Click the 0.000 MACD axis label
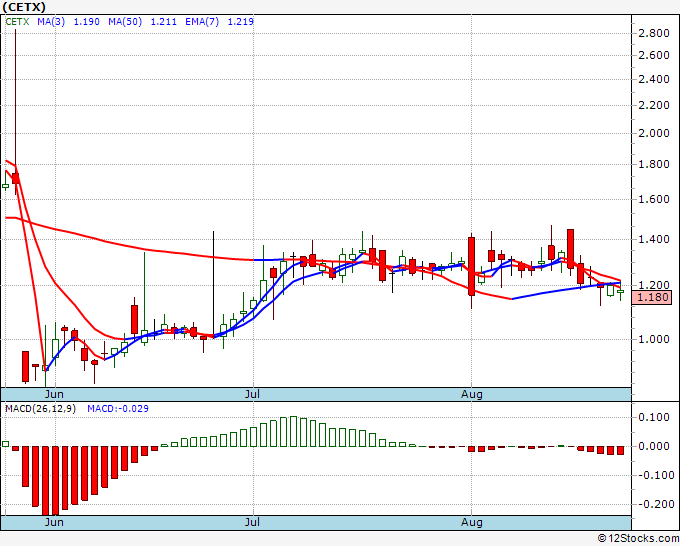This screenshot has height=546, width=680. tap(654, 446)
